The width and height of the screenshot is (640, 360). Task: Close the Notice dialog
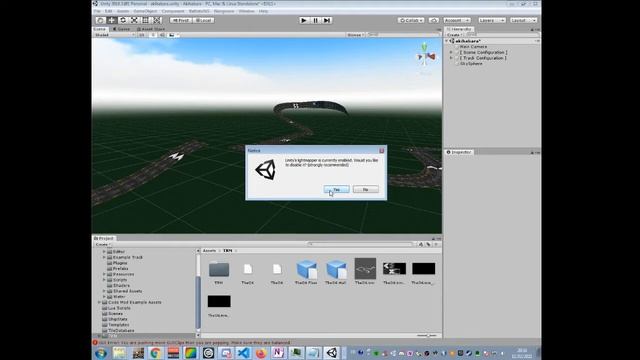click(382, 151)
